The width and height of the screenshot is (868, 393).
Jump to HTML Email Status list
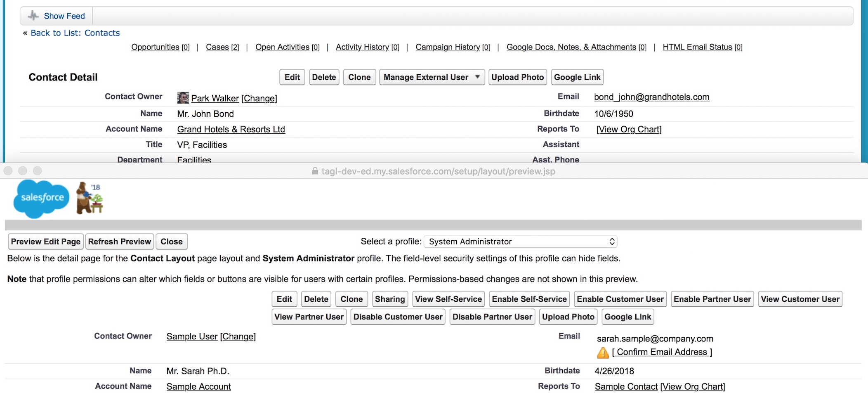[x=697, y=47]
